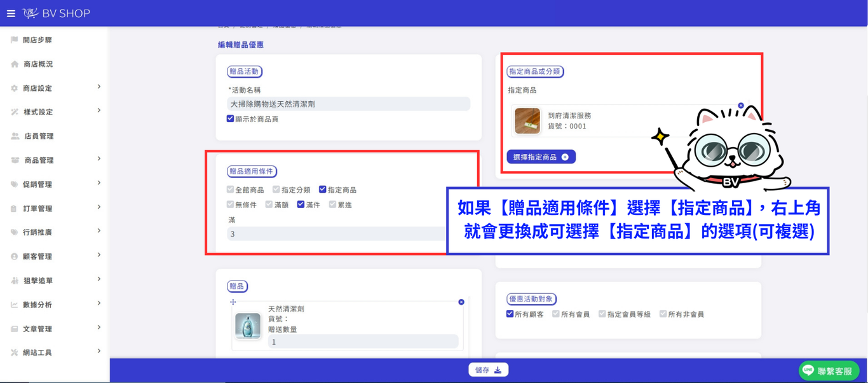Open 開店步驟 via its flag icon
Viewport: 868px width, 383px height.
click(x=14, y=40)
